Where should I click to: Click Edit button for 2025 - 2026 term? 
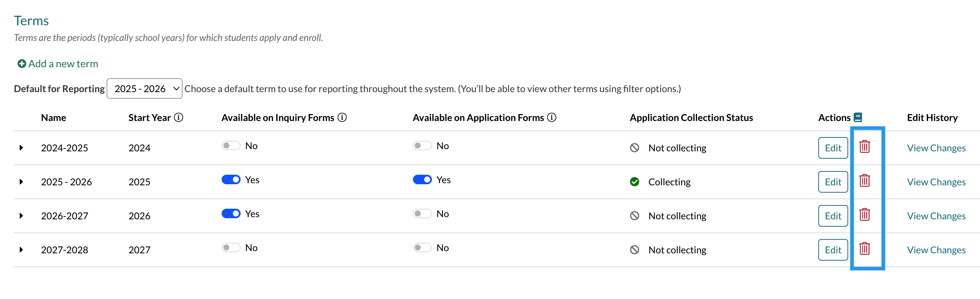click(833, 182)
